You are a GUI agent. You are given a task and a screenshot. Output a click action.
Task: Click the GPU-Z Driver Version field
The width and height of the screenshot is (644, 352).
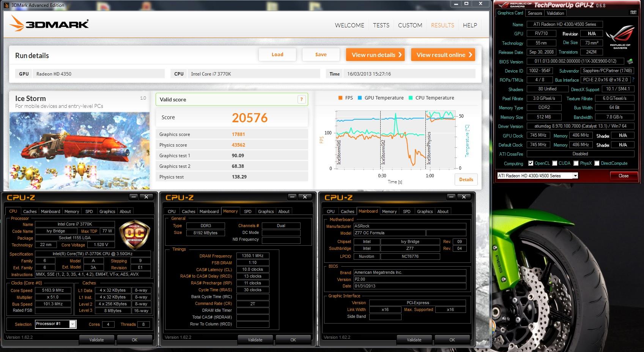click(581, 126)
